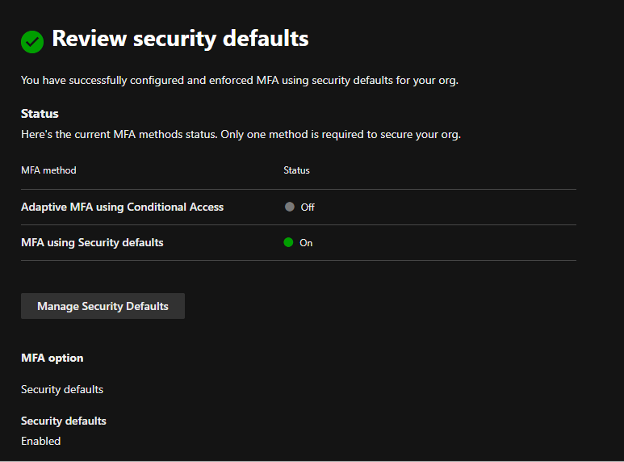Click the bold Status section heading

(40, 114)
